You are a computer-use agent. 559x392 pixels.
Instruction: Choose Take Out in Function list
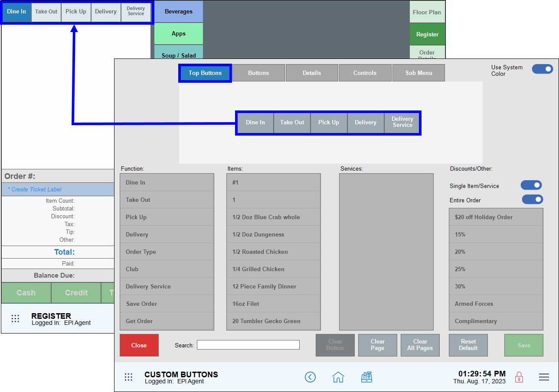[x=167, y=200]
